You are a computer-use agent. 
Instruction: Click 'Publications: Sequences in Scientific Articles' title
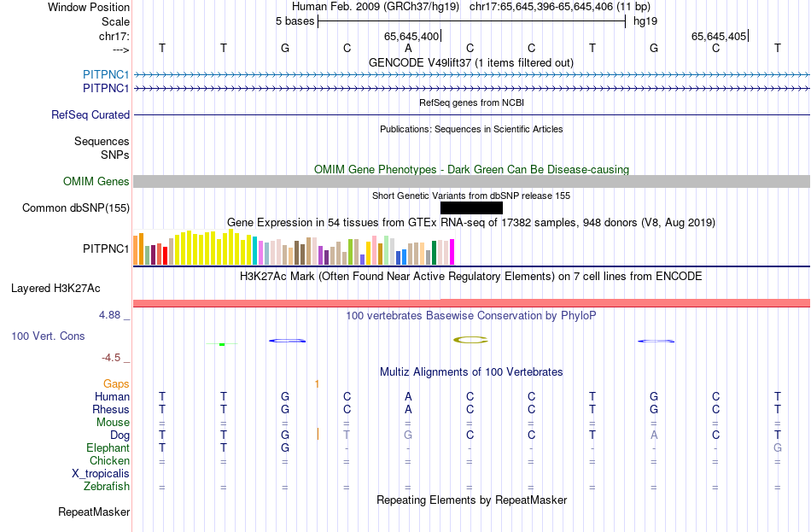(x=471, y=129)
